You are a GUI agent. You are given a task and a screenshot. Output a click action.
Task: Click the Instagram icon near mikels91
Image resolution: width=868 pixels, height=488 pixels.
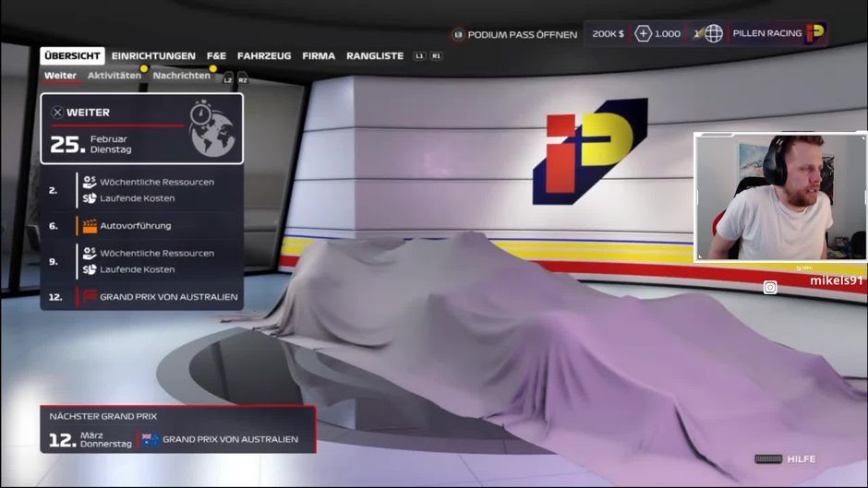coord(770,288)
